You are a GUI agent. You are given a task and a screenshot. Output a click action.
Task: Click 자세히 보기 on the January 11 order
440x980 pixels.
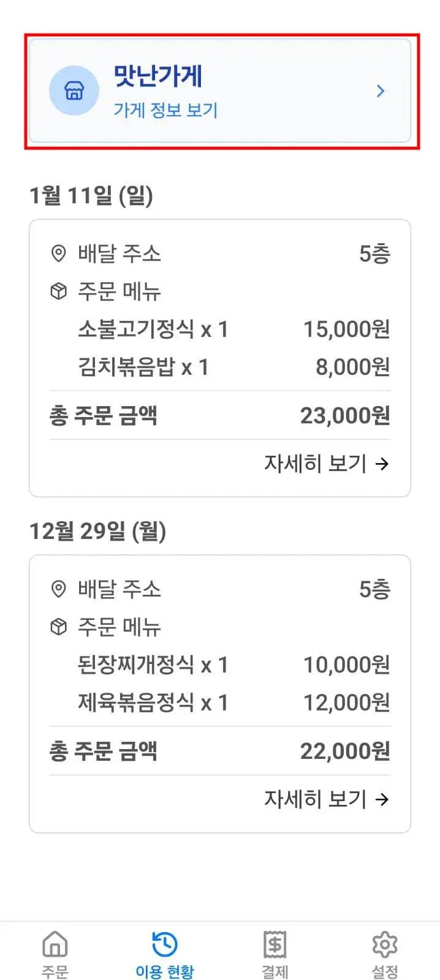tap(316, 464)
